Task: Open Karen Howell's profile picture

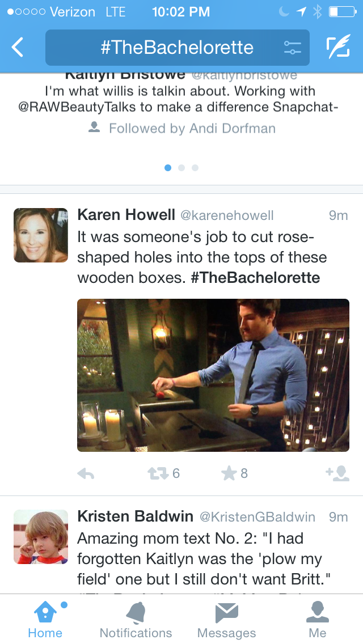Action: (41, 235)
